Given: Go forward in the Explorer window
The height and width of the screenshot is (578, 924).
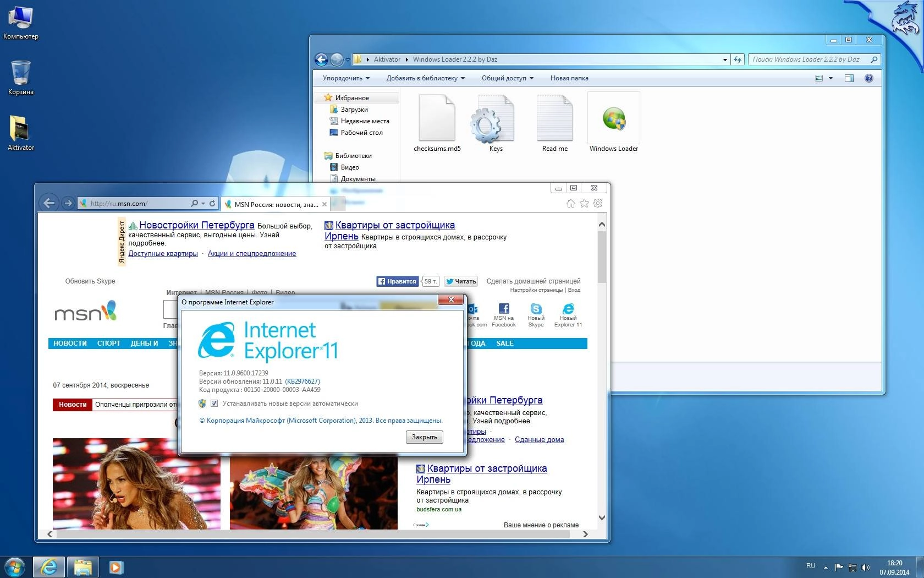Looking at the screenshot, I should pyautogui.click(x=337, y=59).
